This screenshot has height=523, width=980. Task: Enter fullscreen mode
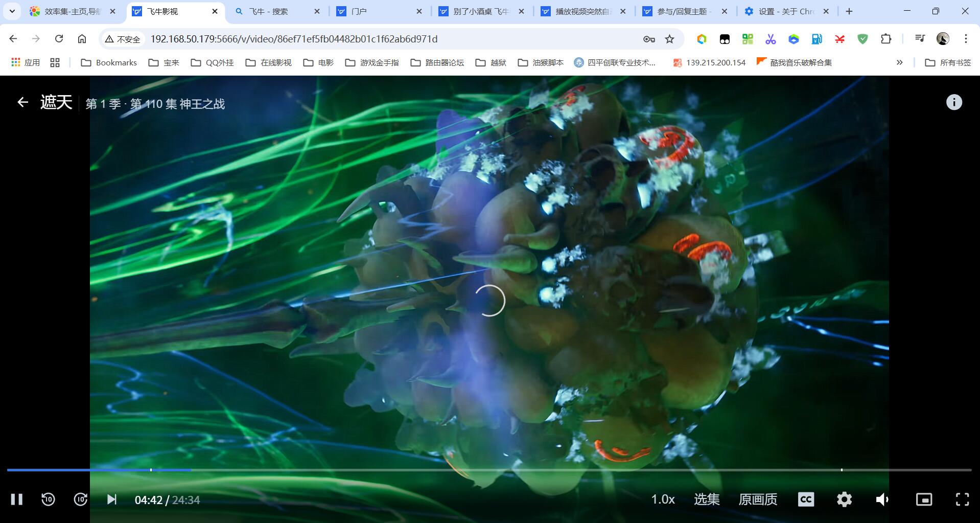point(962,499)
